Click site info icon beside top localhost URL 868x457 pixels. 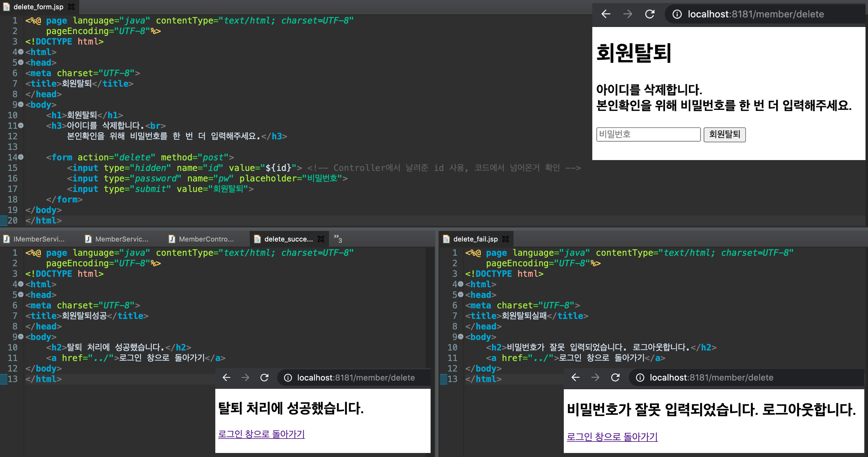point(677,14)
